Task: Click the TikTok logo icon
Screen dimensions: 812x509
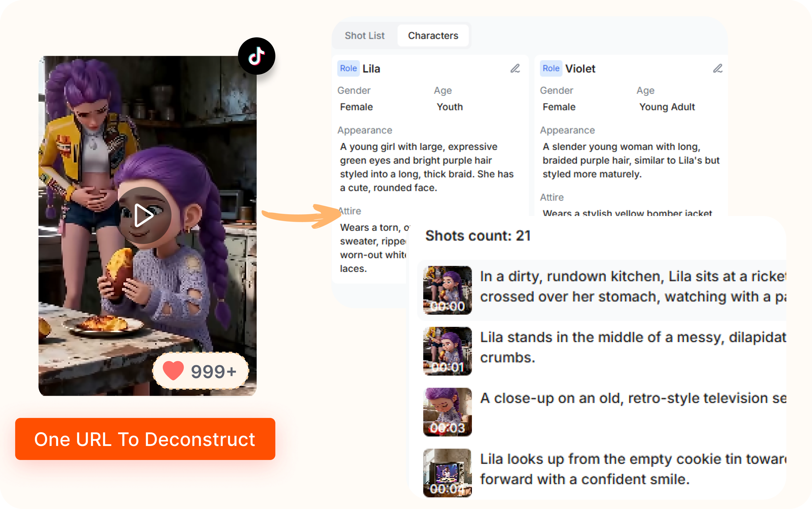Action: pyautogui.click(x=257, y=56)
